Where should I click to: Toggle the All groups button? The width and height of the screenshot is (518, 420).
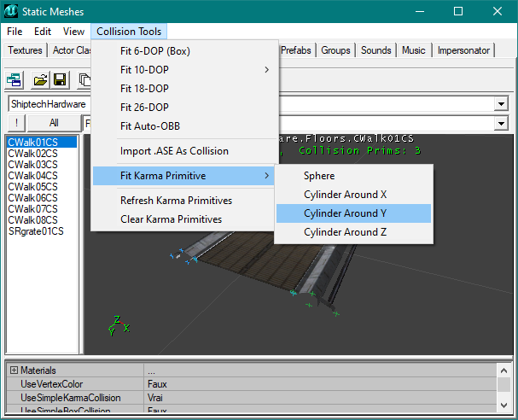pyautogui.click(x=54, y=123)
